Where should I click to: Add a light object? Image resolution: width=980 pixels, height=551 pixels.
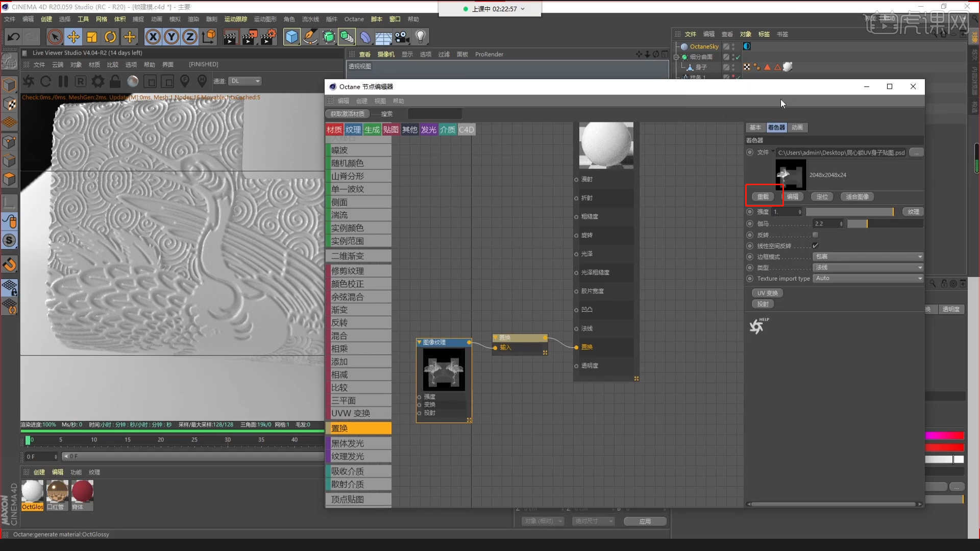pyautogui.click(x=420, y=37)
